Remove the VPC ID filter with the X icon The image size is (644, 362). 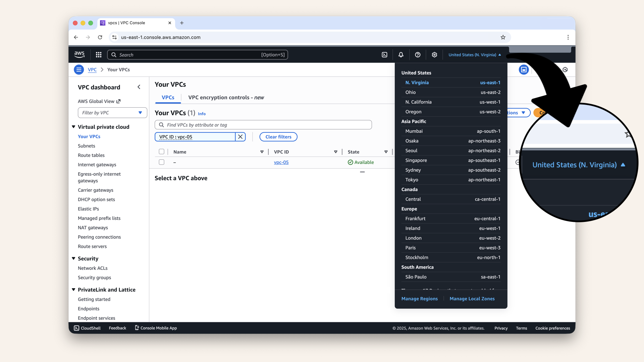point(240,137)
